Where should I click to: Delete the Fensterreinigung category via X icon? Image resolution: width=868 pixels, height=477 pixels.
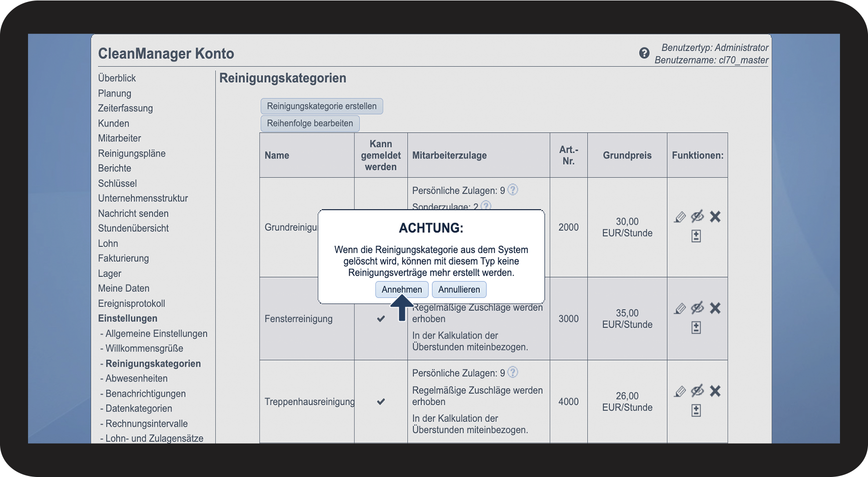(715, 308)
